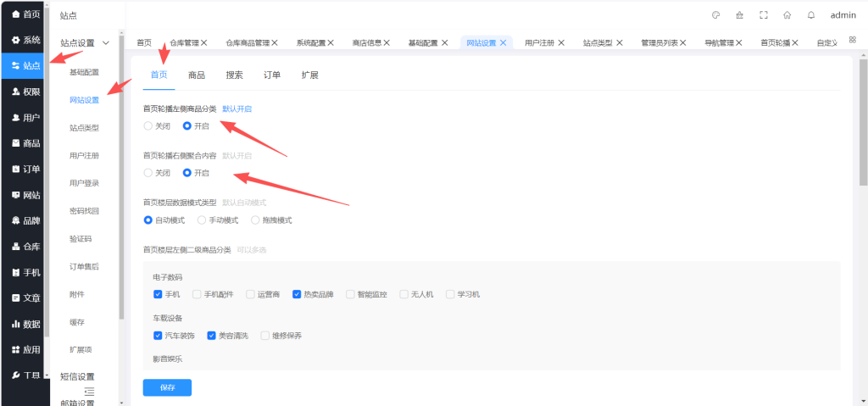The height and width of the screenshot is (406, 868).
Task: Check the 学习机 checkbox
Action: [450, 294]
